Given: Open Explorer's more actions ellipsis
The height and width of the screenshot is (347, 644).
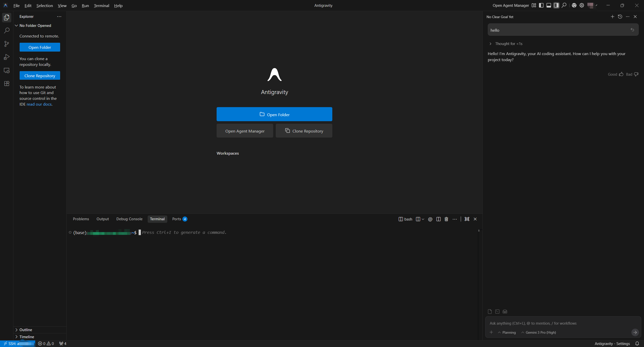Looking at the screenshot, I should pos(59,17).
